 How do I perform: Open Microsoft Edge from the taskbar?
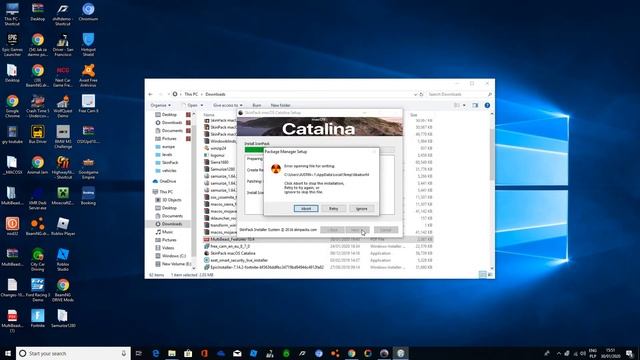tap(156, 353)
